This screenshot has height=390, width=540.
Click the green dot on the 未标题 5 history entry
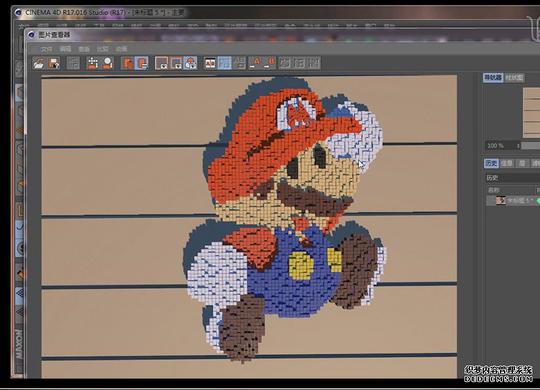tap(538, 200)
